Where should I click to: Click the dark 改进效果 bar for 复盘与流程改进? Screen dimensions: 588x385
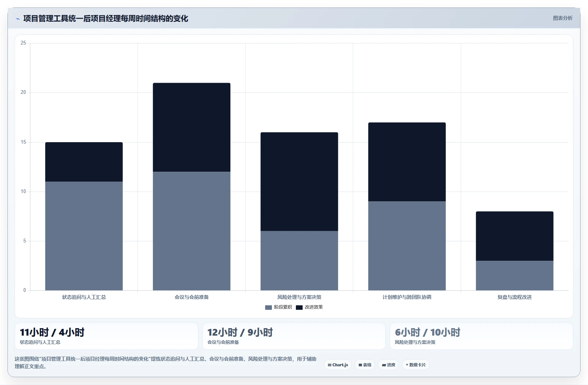pos(515,236)
